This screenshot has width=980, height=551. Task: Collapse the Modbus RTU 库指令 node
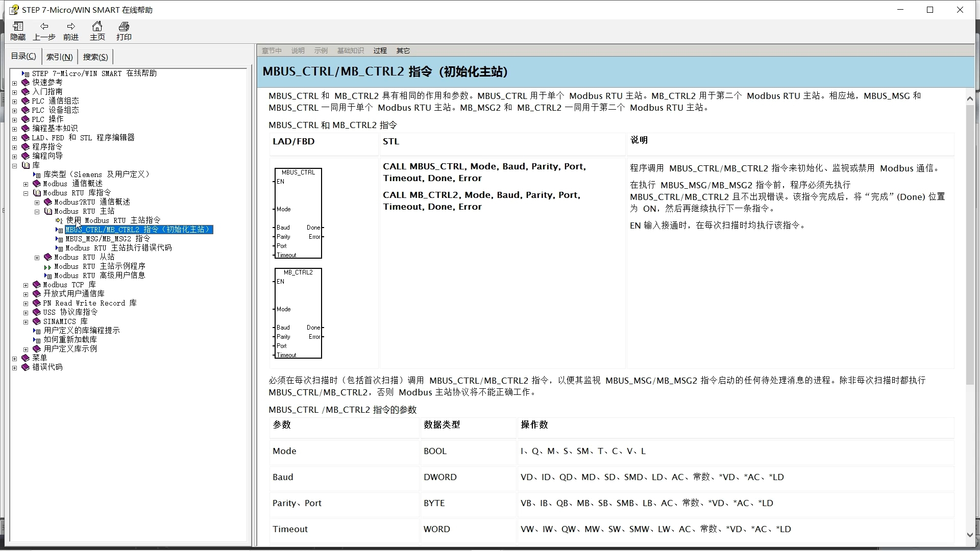click(x=26, y=193)
